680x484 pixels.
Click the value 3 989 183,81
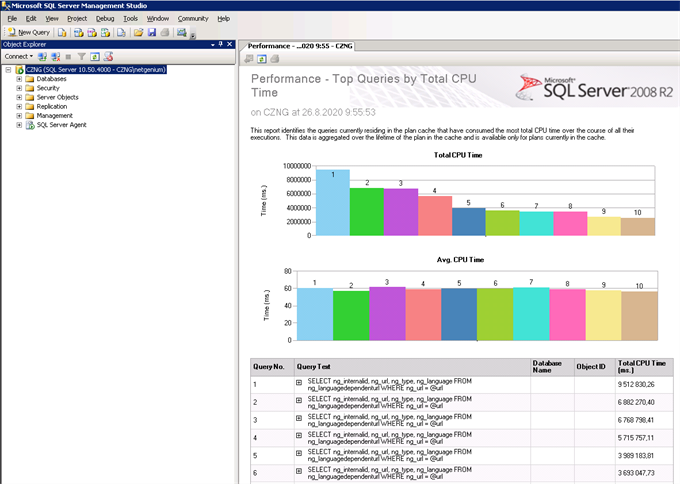click(636, 455)
